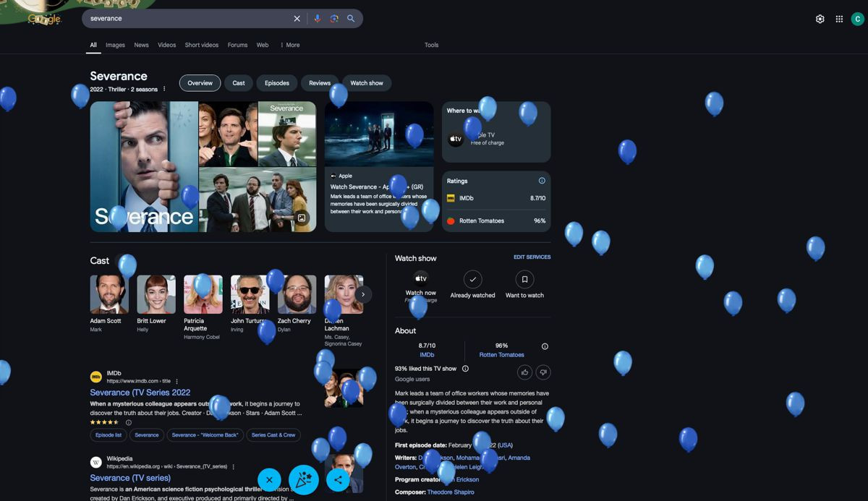Click the large Severance poster image

pos(144,166)
